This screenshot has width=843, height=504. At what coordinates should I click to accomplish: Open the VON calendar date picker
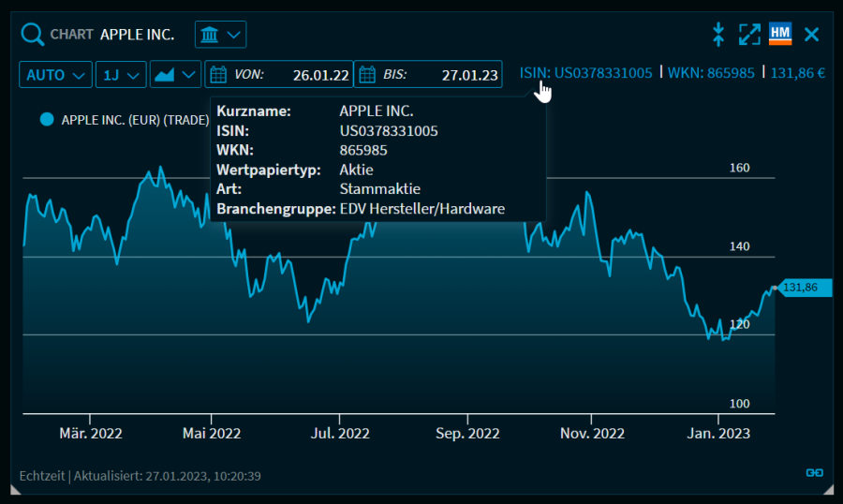coord(217,74)
